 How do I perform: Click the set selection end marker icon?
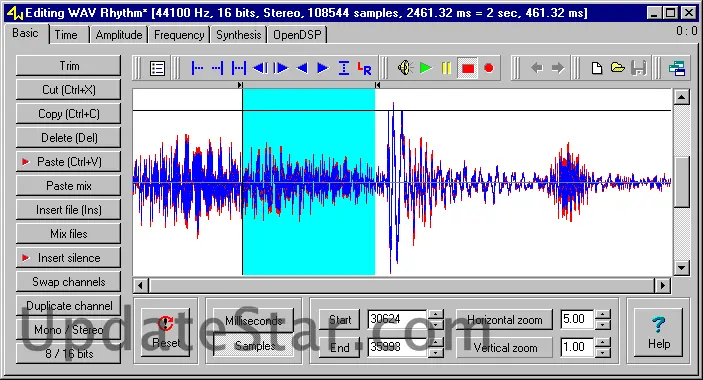coord(217,68)
